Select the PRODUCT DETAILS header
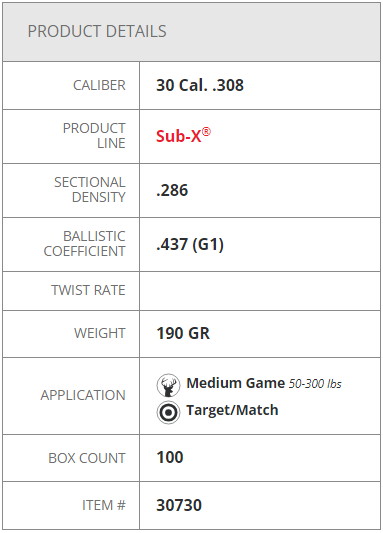 coord(97,31)
